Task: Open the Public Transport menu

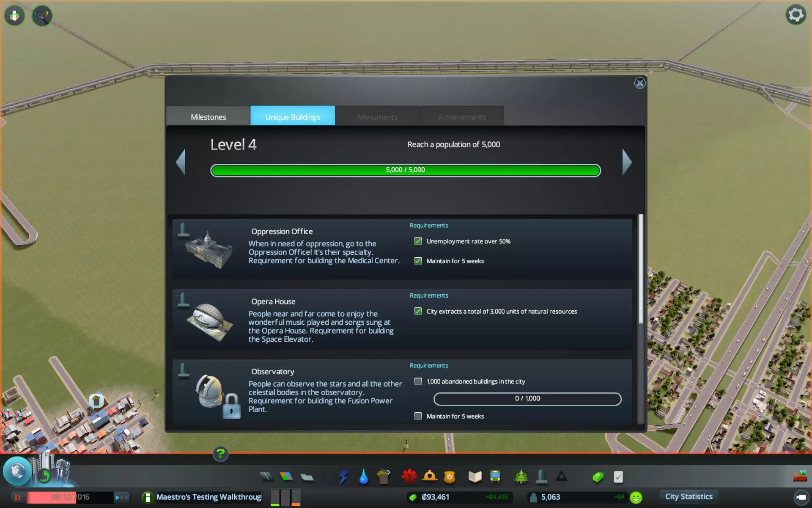Action: pyautogui.click(x=495, y=477)
